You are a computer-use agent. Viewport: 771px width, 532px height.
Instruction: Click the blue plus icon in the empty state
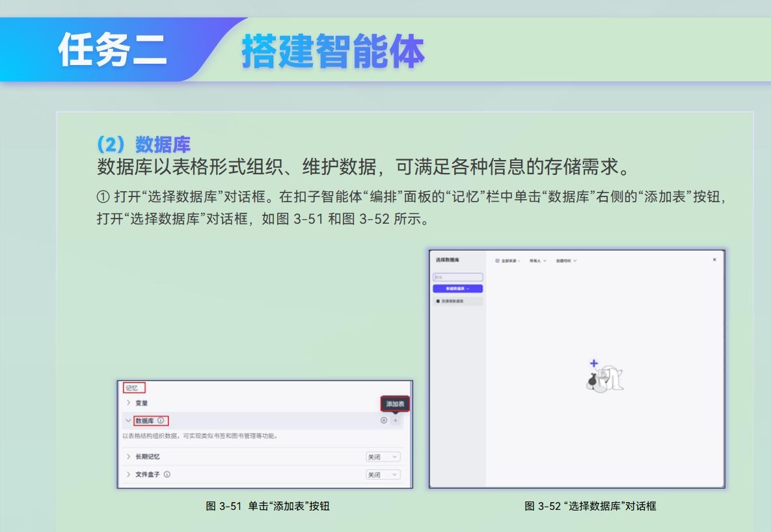coord(594,364)
